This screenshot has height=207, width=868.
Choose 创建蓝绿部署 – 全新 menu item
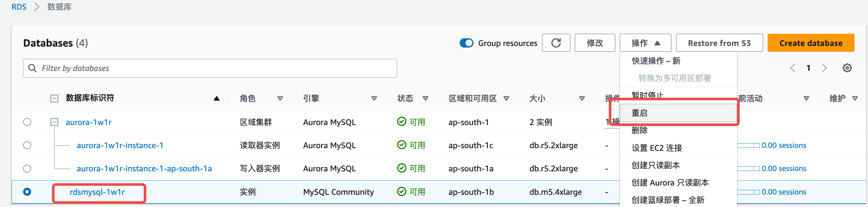pyautogui.click(x=678, y=200)
